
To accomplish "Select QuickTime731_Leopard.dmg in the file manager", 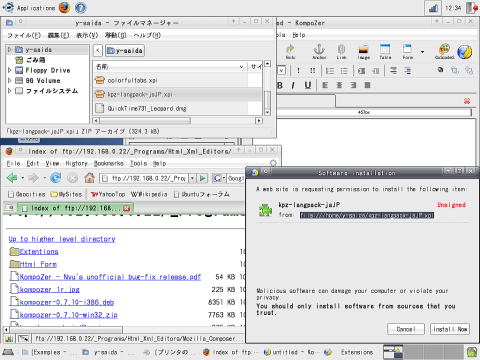I will 147,108.
